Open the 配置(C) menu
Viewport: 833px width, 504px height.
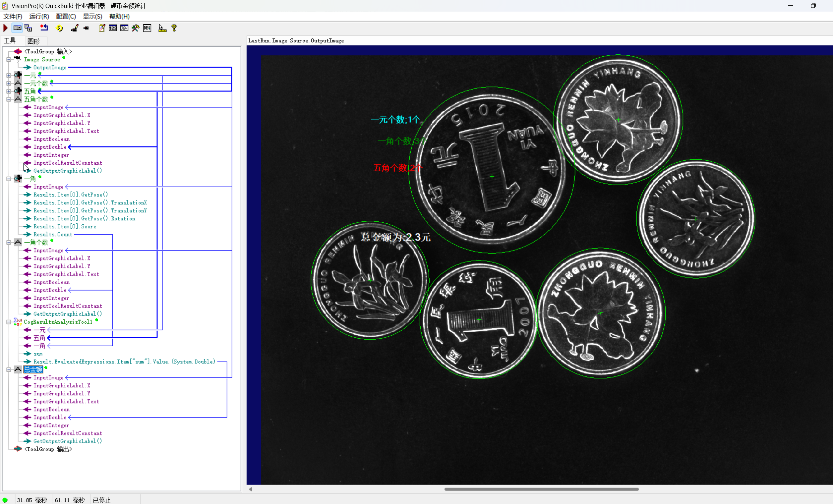(66, 16)
